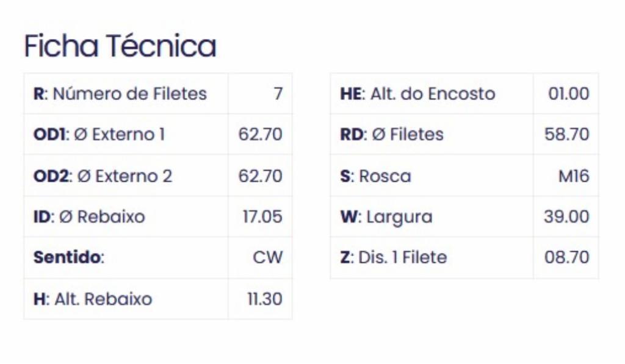Click the Alt. Rebaixo value 11.30

pyautogui.click(x=265, y=299)
